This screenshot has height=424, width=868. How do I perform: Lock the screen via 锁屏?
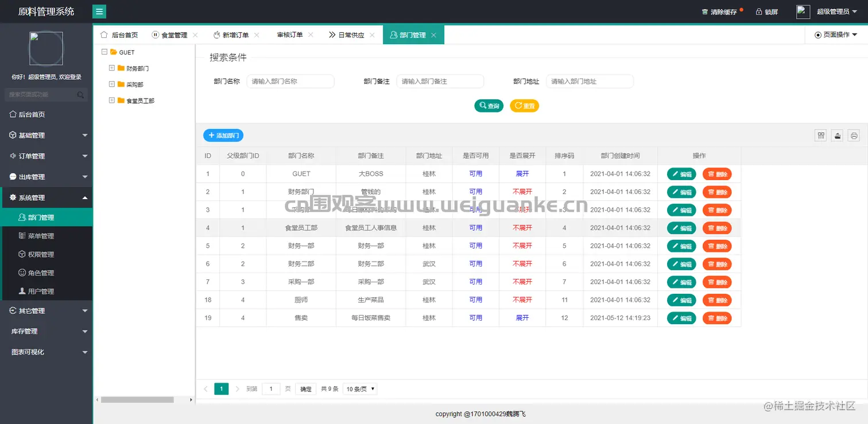pyautogui.click(x=766, y=12)
